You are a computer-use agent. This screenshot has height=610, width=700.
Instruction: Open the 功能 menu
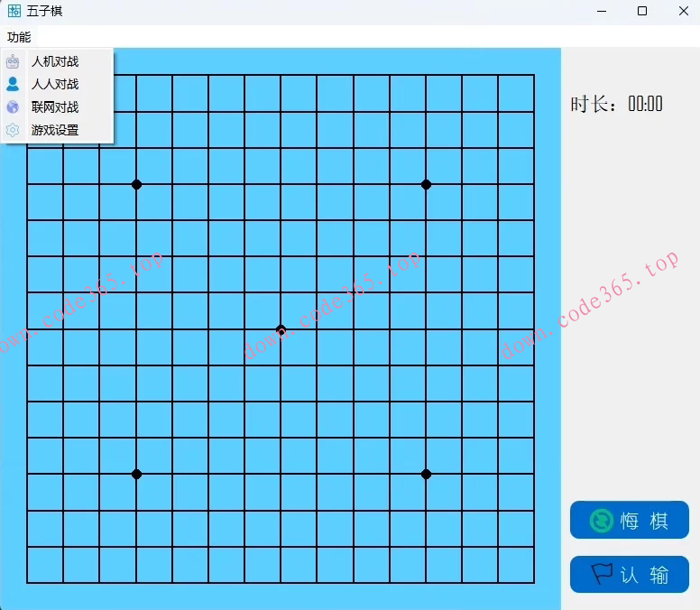point(19,37)
